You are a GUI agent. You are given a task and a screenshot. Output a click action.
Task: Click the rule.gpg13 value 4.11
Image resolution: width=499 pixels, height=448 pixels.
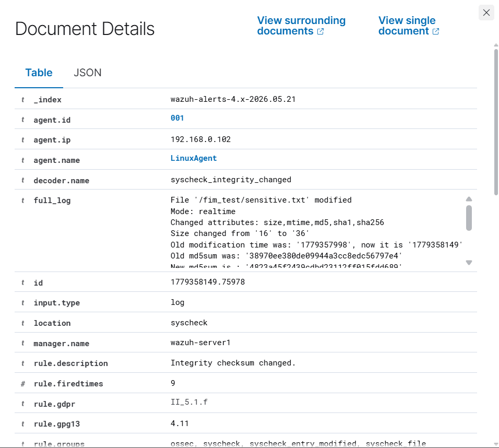point(180,423)
